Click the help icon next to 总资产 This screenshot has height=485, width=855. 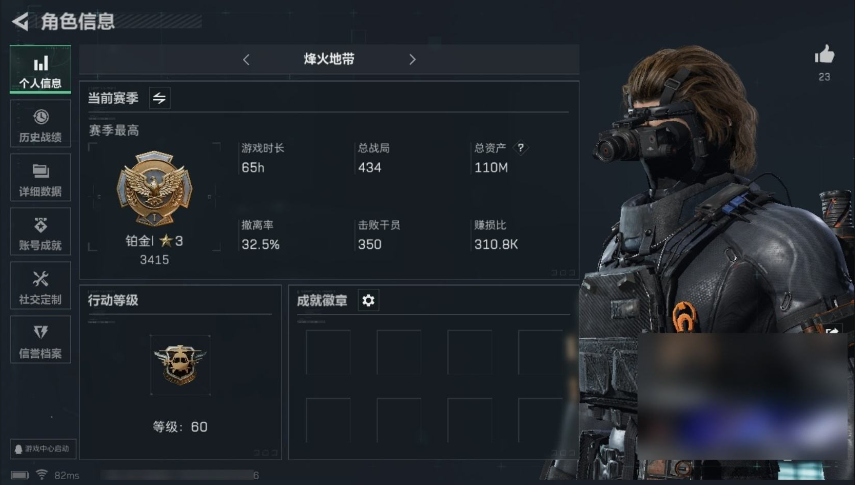[521, 147]
